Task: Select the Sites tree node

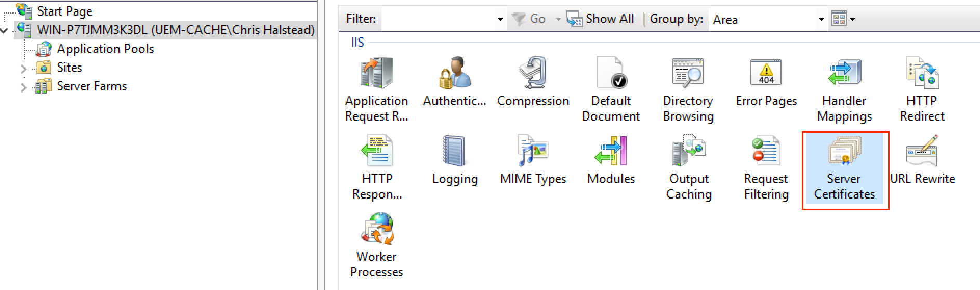Action: pos(69,68)
